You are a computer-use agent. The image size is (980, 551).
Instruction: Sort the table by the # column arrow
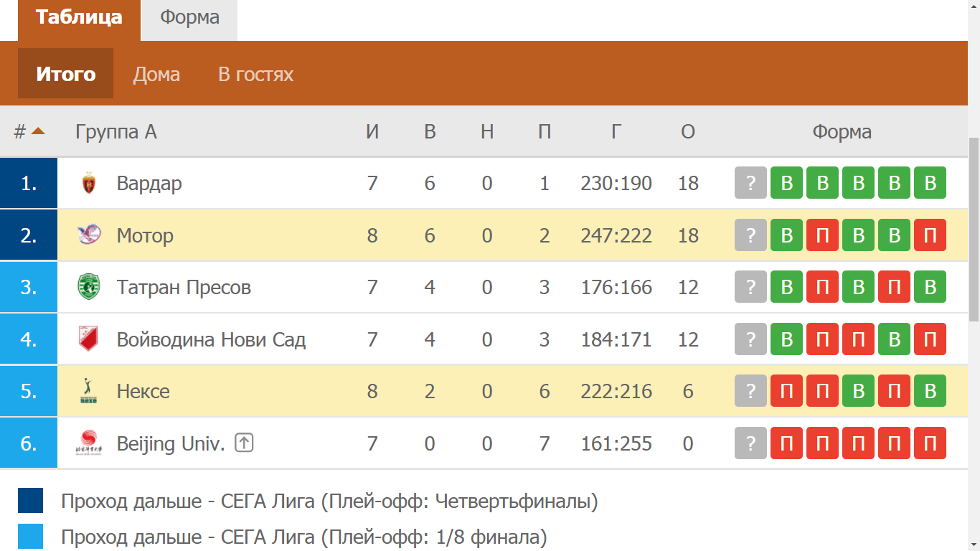(x=38, y=131)
